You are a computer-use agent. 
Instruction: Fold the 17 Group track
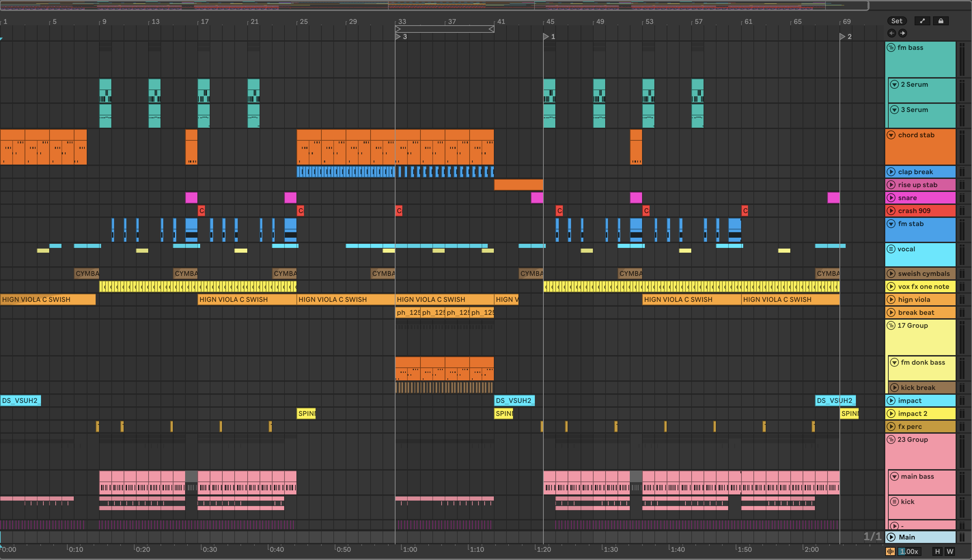point(891,326)
